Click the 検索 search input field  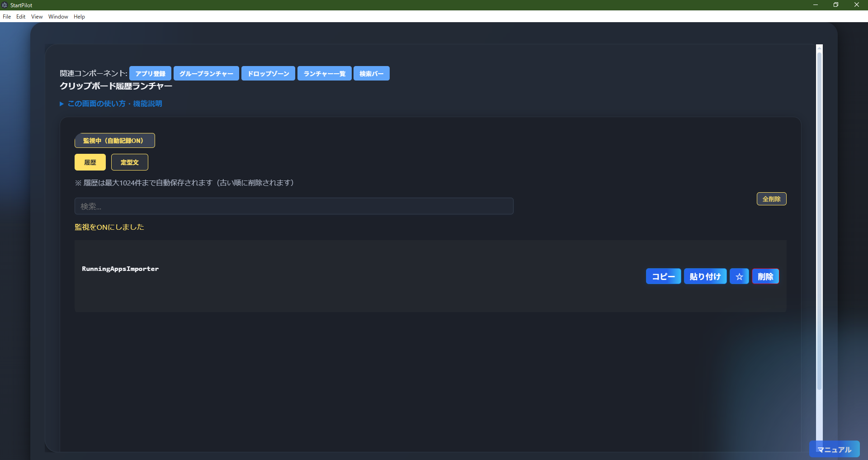point(294,206)
